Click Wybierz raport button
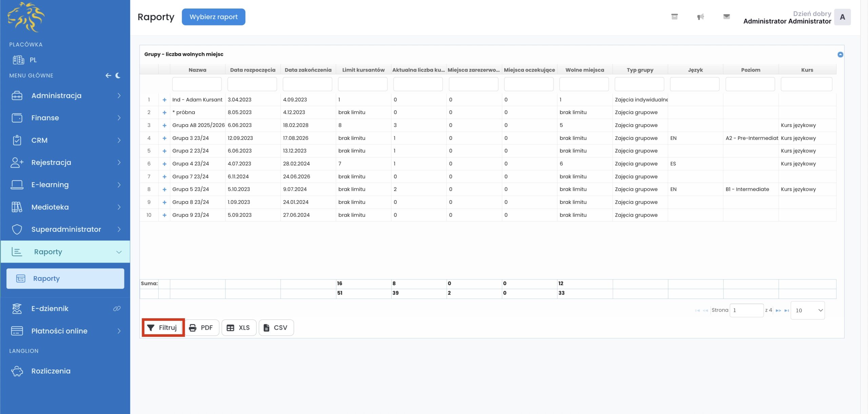The height and width of the screenshot is (414, 868). [x=213, y=17]
